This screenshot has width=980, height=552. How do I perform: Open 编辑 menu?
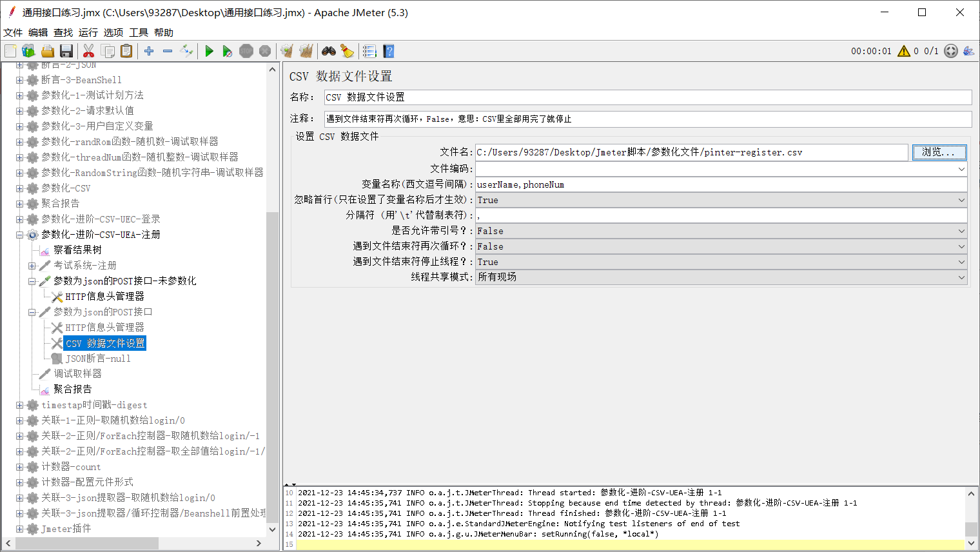[38, 32]
